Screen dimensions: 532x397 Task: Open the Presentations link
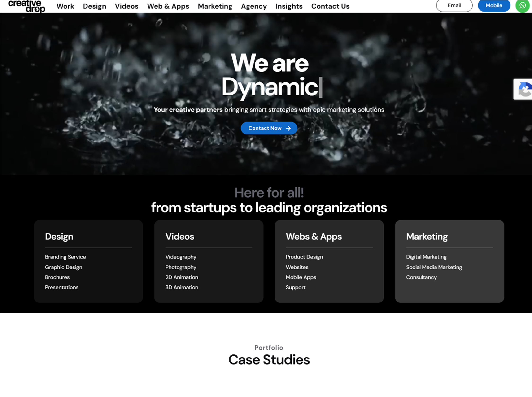61,287
